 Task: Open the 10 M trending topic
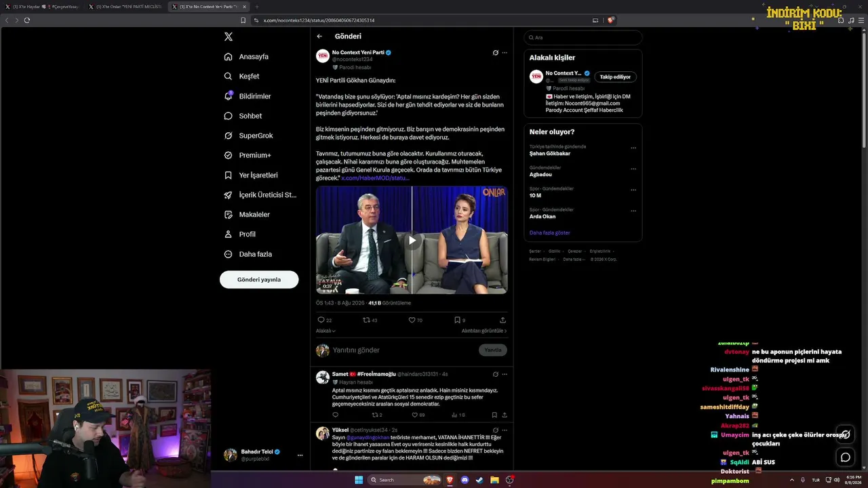click(x=536, y=195)
